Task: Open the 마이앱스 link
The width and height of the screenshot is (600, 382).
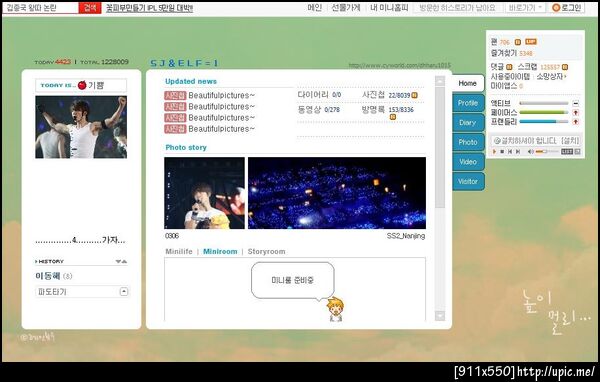Action: point(506,86)
